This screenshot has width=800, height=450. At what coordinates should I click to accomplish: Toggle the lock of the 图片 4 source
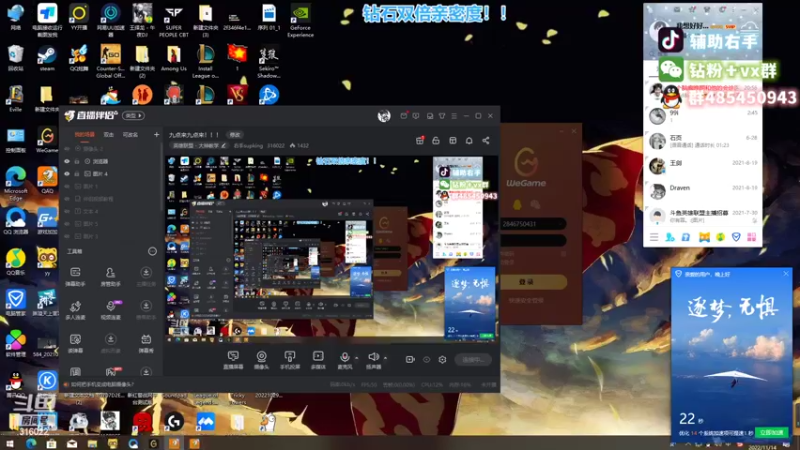78,174
